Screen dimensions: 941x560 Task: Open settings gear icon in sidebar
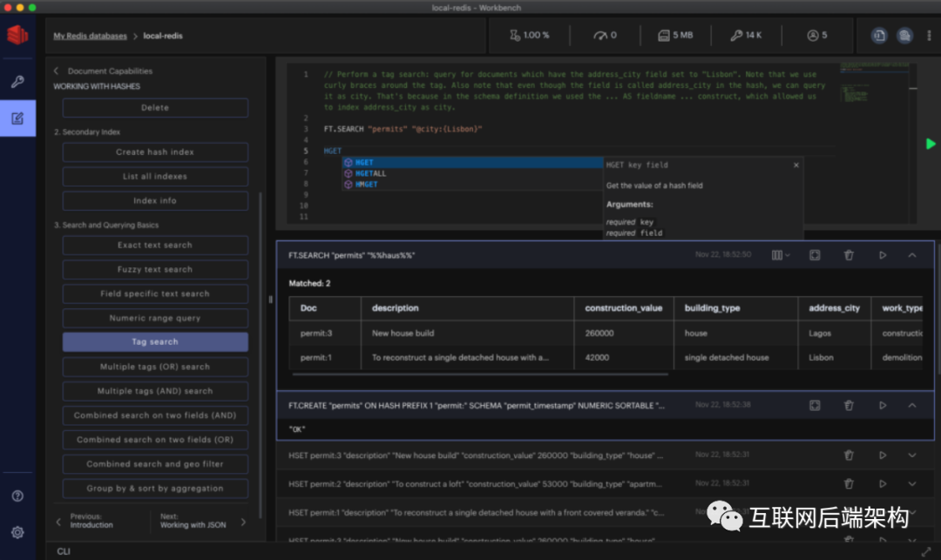click(17, 532)
